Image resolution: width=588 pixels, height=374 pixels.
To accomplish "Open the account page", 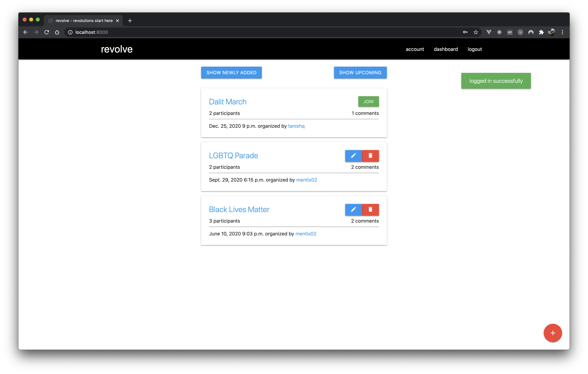I will tap(415, 49).
